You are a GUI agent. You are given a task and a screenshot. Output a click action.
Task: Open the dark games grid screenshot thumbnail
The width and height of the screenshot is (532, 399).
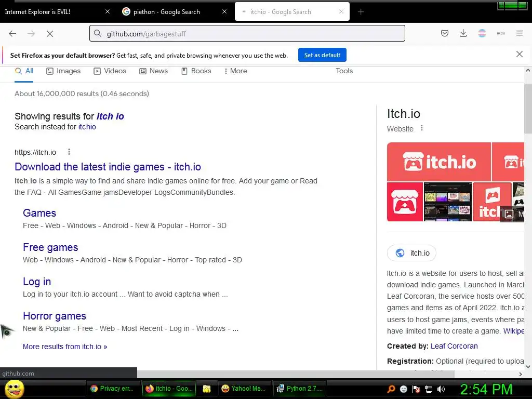coord(447,202)
